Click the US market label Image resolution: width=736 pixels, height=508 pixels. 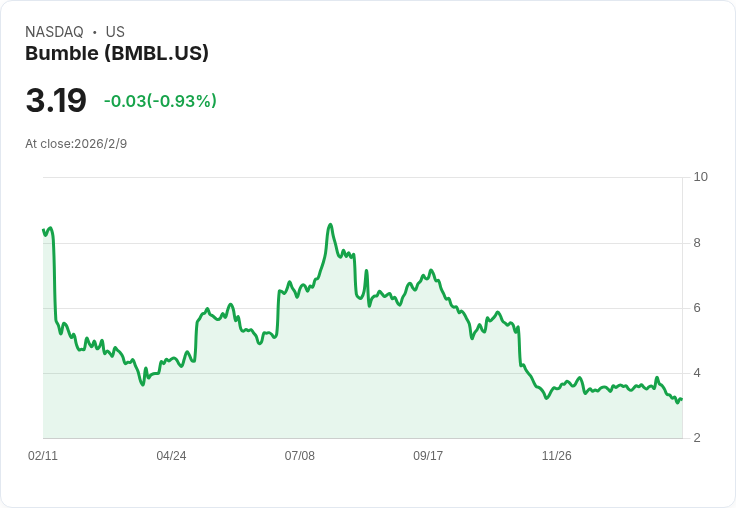115,32
